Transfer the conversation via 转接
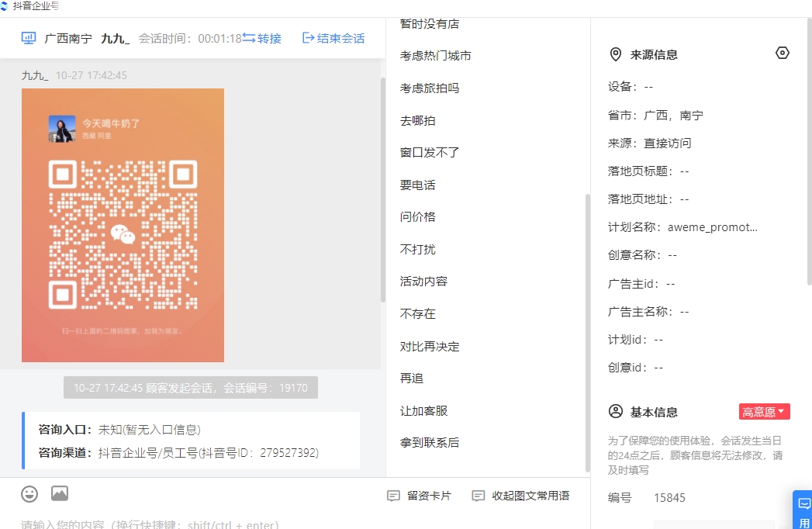This screenshot has height=529, width=812. click(x=262, y=38)
